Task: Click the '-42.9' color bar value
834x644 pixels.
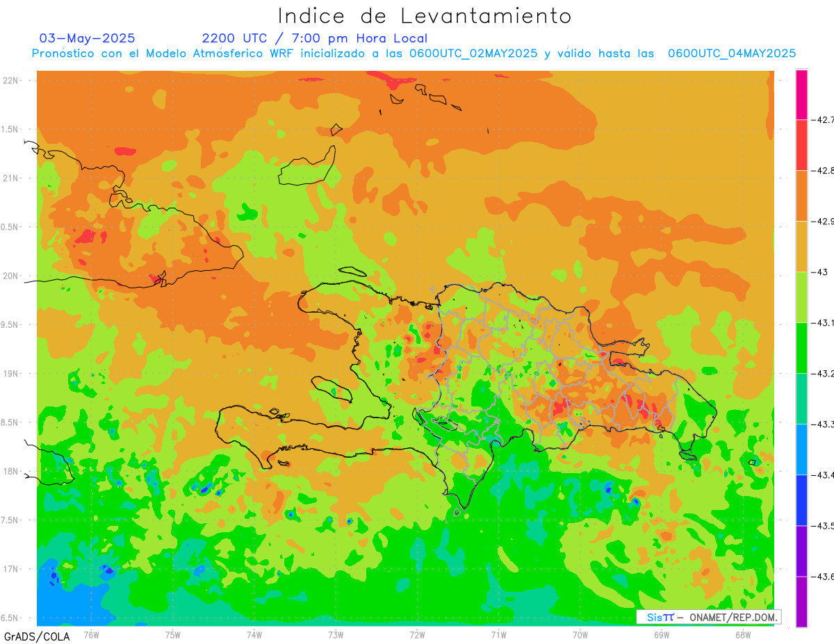Action: [824, 222]
